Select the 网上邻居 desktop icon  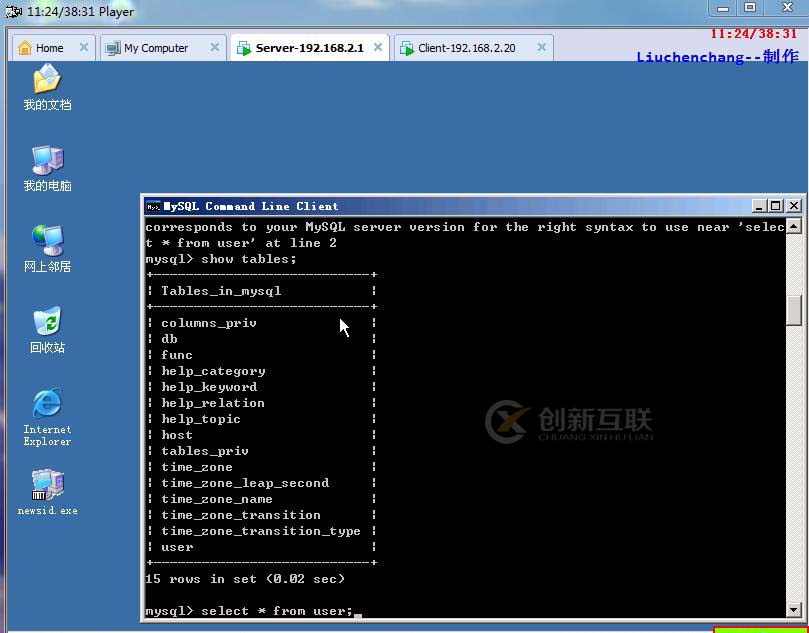(x=47, y=249)
